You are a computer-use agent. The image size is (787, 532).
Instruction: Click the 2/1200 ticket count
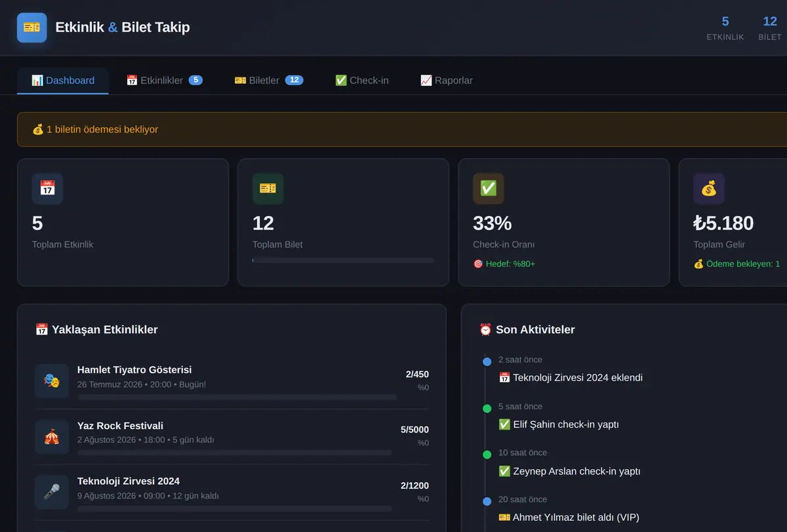414,485
